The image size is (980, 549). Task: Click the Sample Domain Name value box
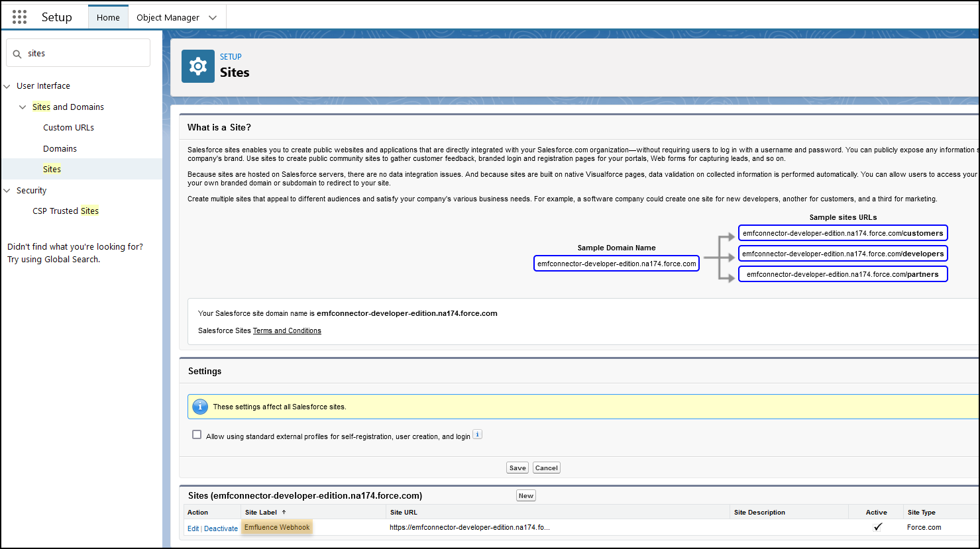pos(617,264)
